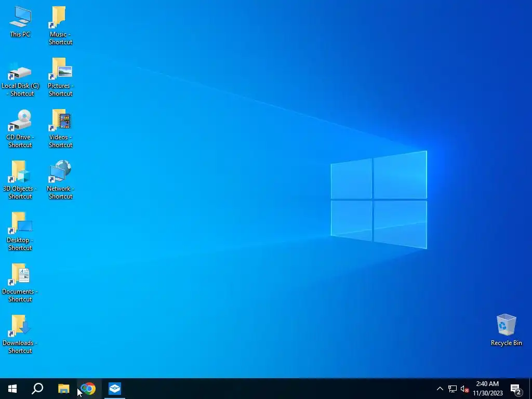Image resolution: width=532 pixels, height=399 pixels.
Task: Click Show desktop sliver at taskbar end
Action: click(530, 389)
